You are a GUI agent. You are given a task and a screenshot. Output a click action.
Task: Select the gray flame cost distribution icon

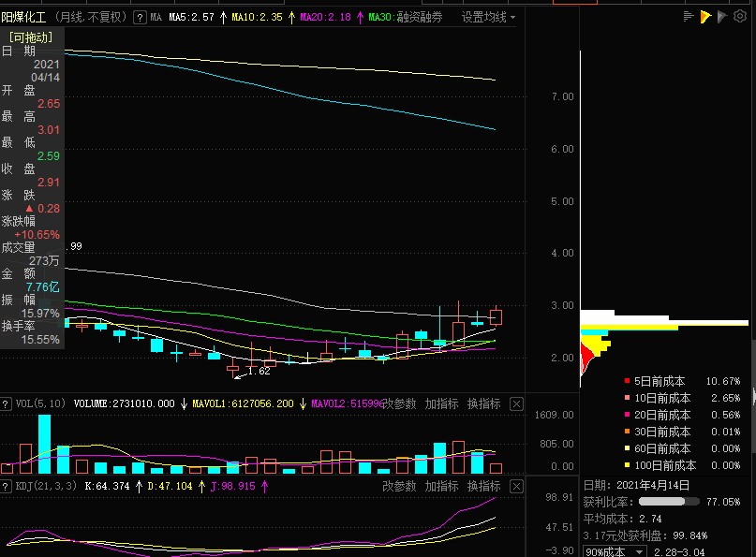(721, 17)
